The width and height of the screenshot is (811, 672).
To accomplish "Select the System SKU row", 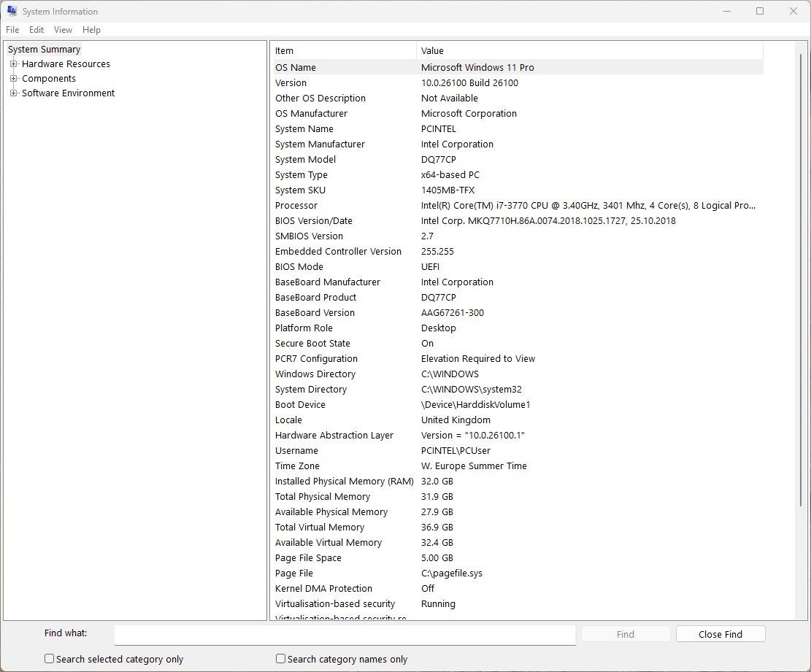I will (x=518, y=190).
